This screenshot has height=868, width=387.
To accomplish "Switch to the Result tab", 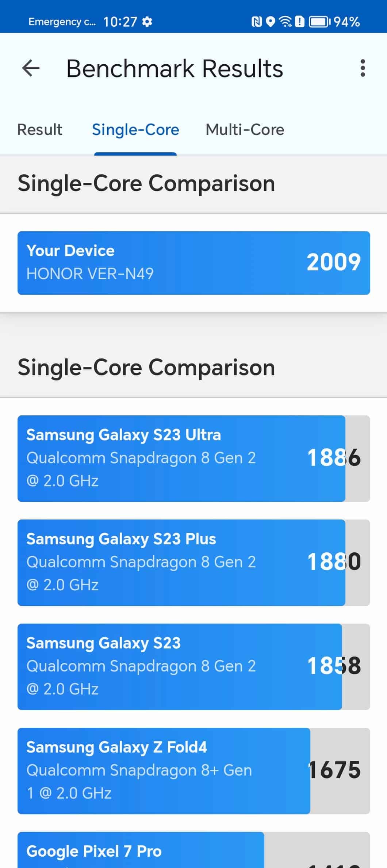I will pos(40,130).
